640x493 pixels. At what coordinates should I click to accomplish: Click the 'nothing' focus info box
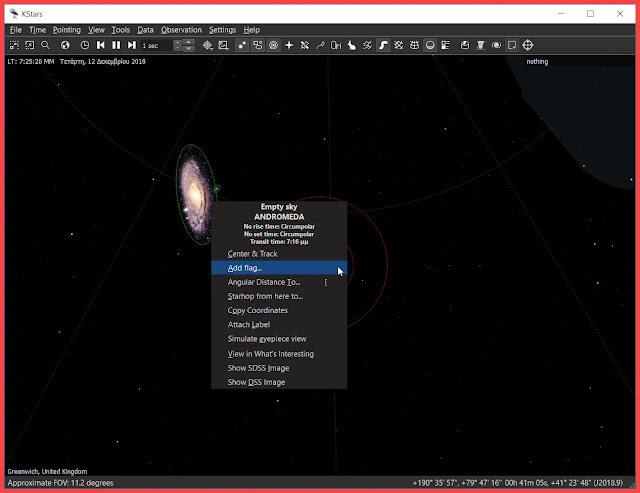point(537,62)
